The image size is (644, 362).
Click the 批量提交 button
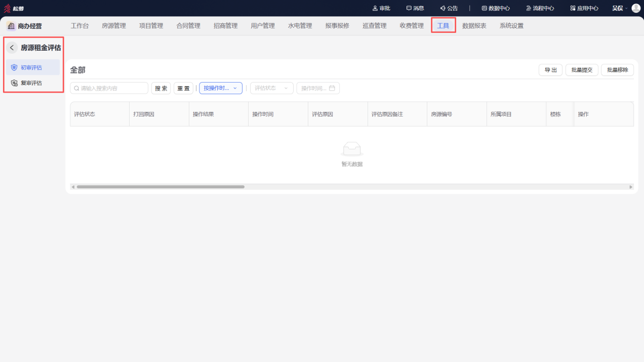pyautogui.click(x=582, y=70)
